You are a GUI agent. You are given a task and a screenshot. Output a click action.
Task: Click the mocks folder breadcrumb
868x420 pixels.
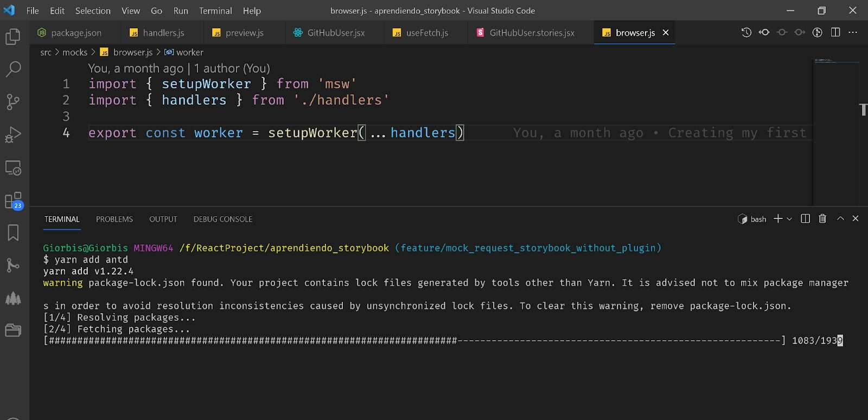click(75, 53)
